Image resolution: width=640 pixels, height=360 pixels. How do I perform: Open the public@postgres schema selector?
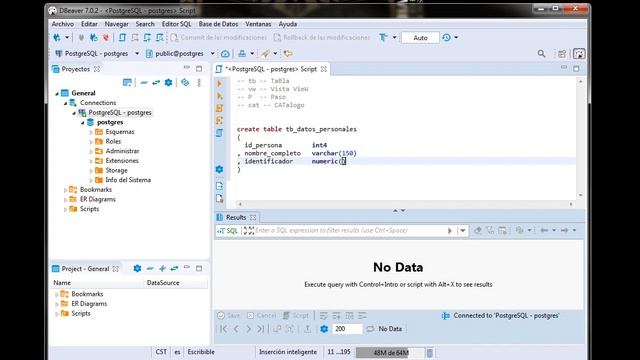pyautogui.click(x=180, y=53)
